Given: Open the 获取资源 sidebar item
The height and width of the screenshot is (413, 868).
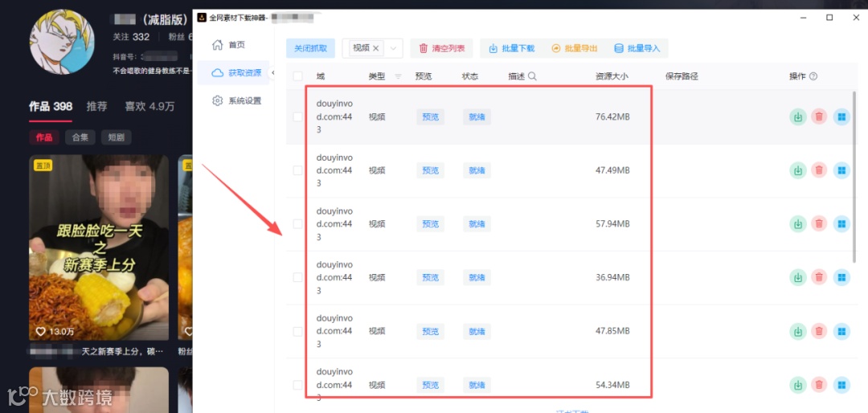Looking at the screenshot, I should tap(233, 72).
